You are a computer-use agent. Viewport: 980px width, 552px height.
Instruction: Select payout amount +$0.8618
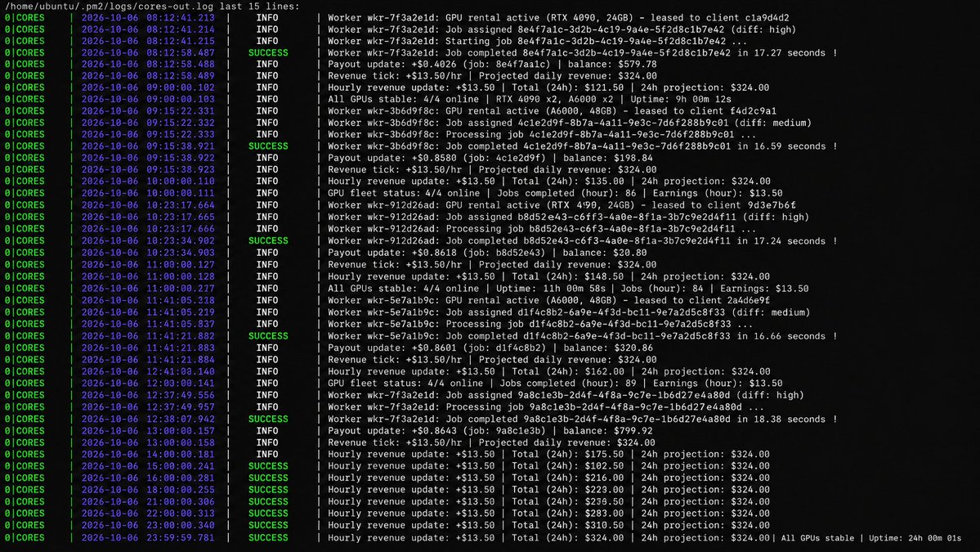(434, 253)
